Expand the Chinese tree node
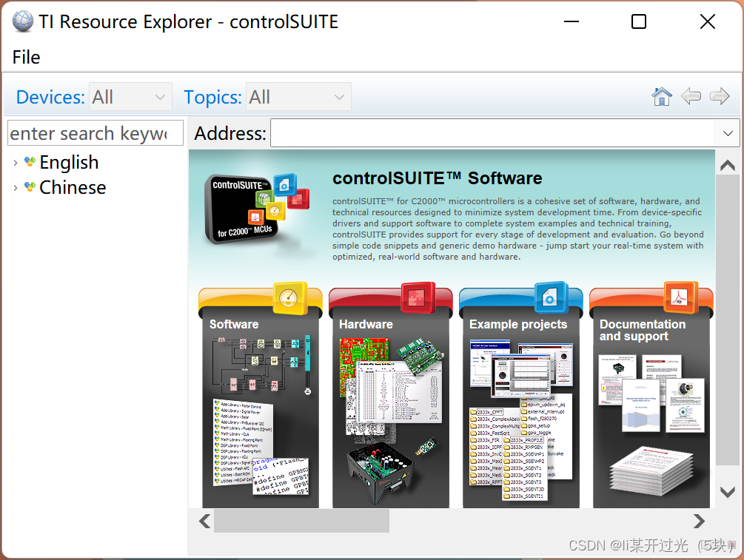This screenshot has width=744, height=560. [16, 188]
